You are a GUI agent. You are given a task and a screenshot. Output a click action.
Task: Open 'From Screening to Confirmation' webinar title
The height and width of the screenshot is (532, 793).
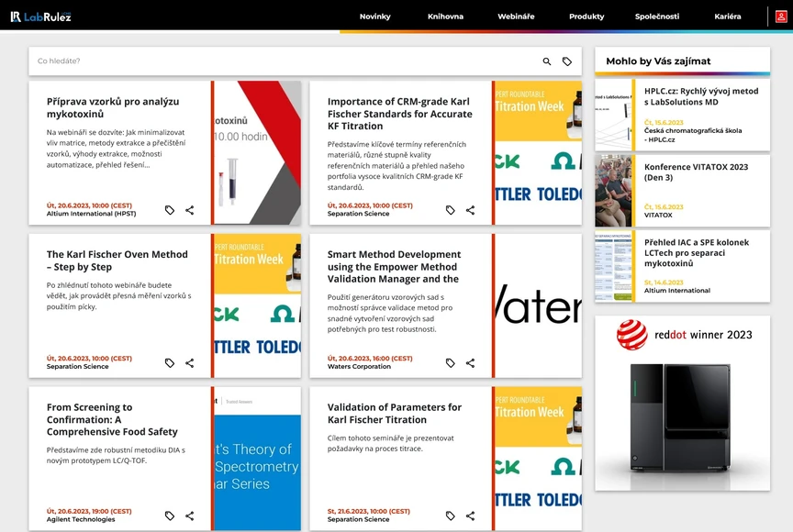click(112, 419)
